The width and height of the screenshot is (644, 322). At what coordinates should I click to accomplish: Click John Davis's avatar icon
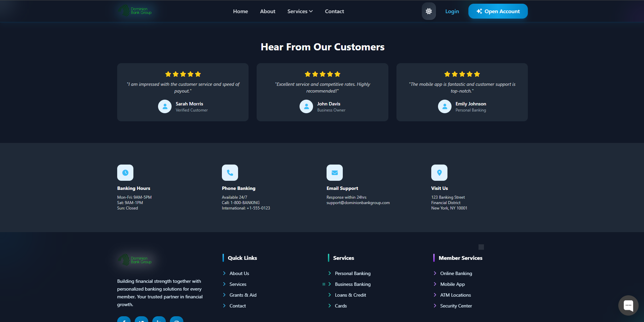(x=306, y=106)
